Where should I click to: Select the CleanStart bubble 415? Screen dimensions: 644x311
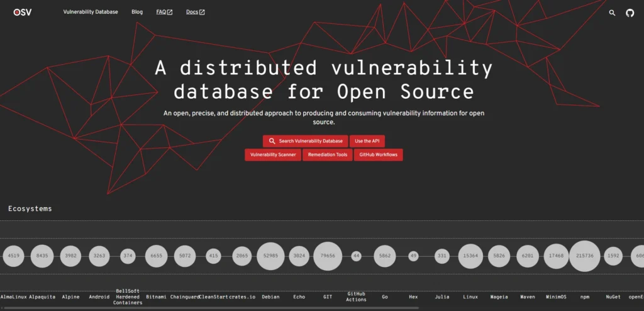(x=213, y=256)
